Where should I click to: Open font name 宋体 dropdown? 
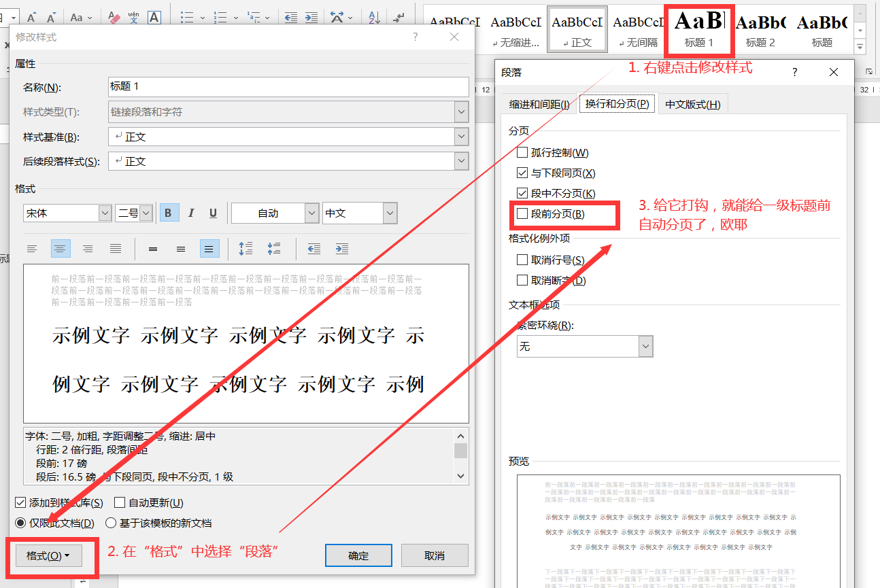[105, 213]
